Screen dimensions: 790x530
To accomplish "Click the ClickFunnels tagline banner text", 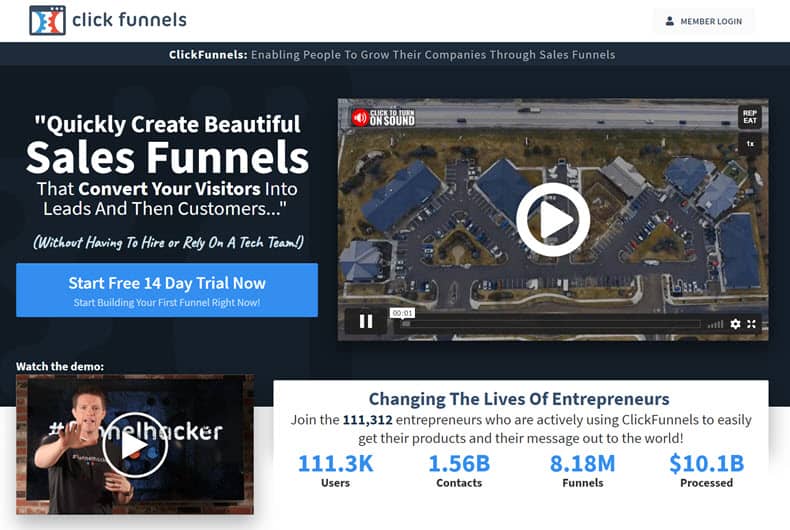I will point(392,54).
